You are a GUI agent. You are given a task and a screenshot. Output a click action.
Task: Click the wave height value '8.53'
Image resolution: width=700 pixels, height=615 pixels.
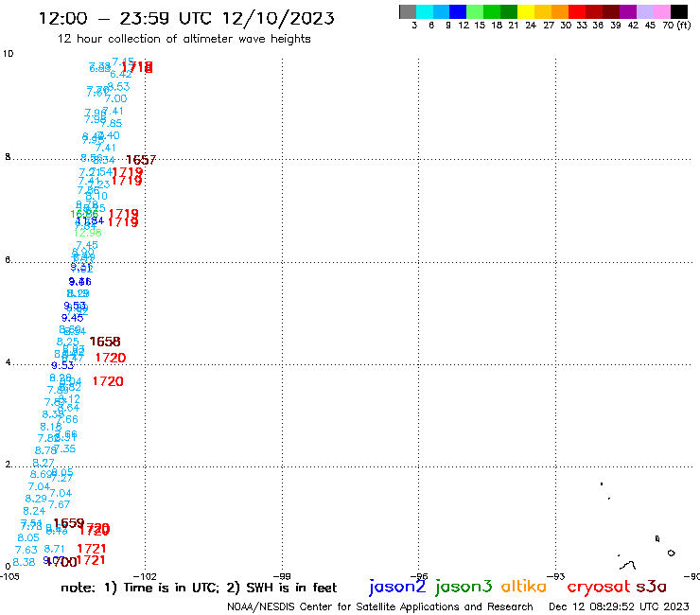[x=119, y=87]
